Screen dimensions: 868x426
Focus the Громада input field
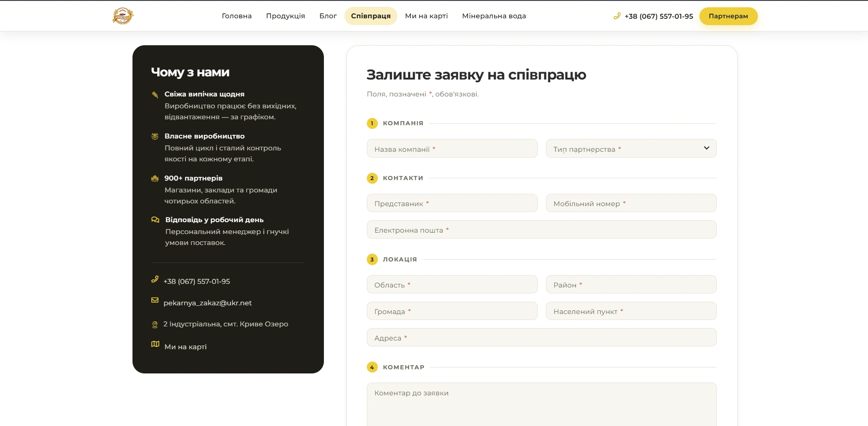(452, 311)
